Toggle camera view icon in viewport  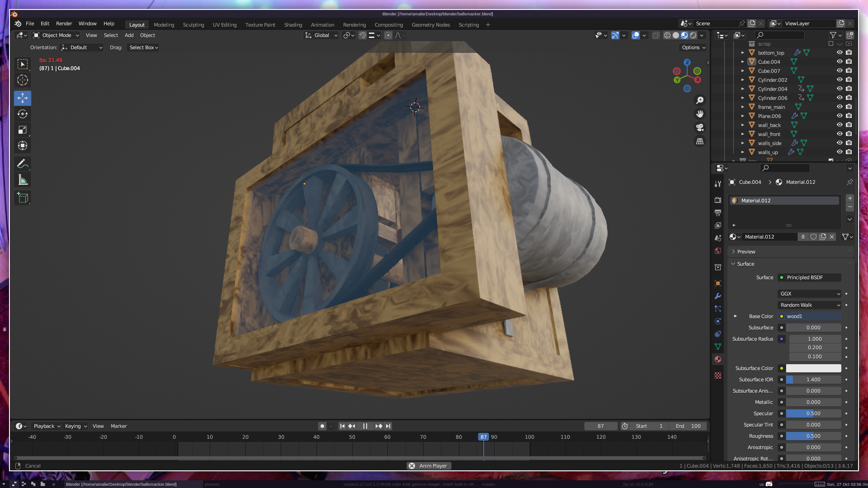coord(700,127)
